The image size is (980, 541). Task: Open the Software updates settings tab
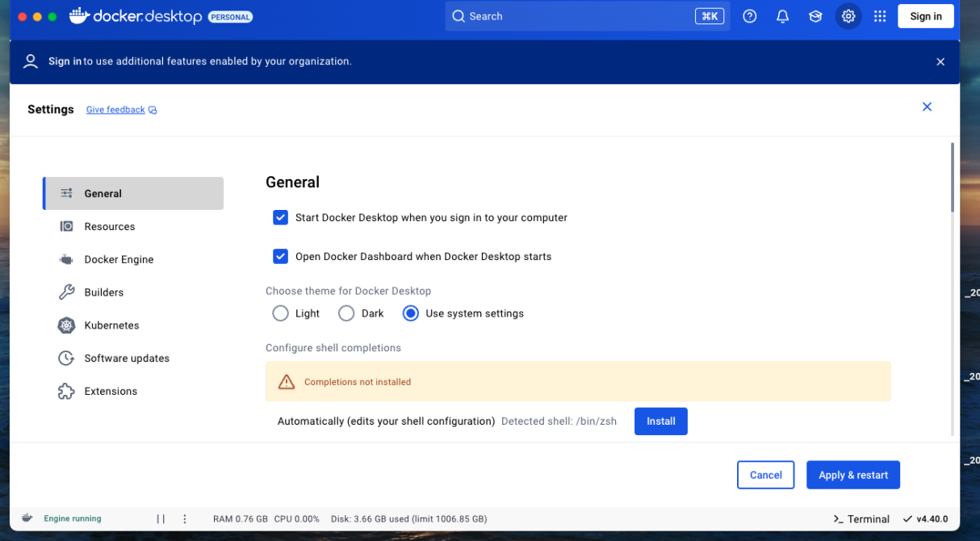click(x=133, y=359)
